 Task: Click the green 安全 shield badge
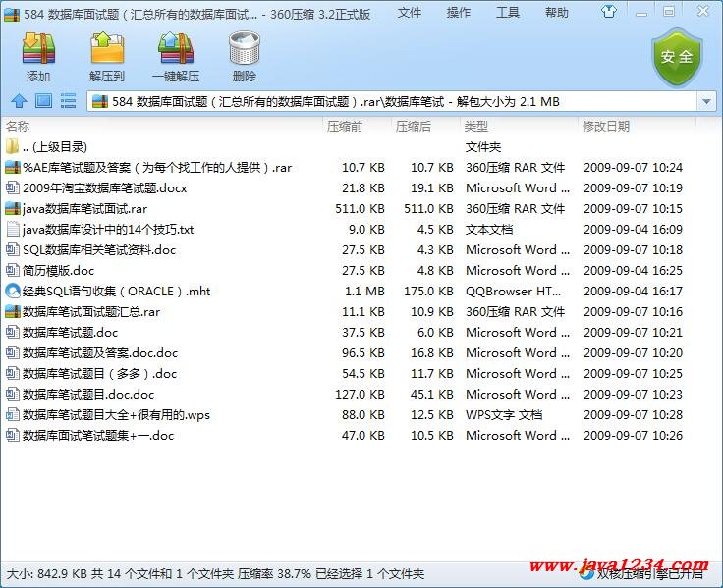tap(677, 57)
